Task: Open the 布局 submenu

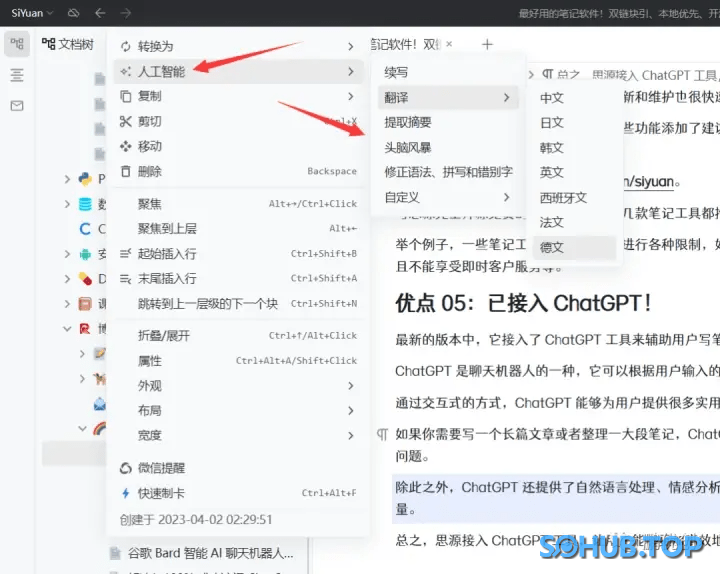Action: (237, 411)
